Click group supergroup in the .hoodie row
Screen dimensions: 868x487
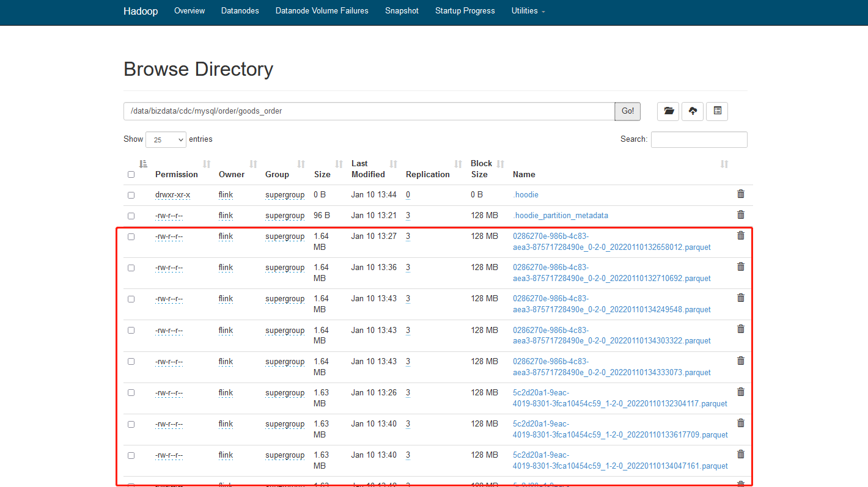(285, 195)
